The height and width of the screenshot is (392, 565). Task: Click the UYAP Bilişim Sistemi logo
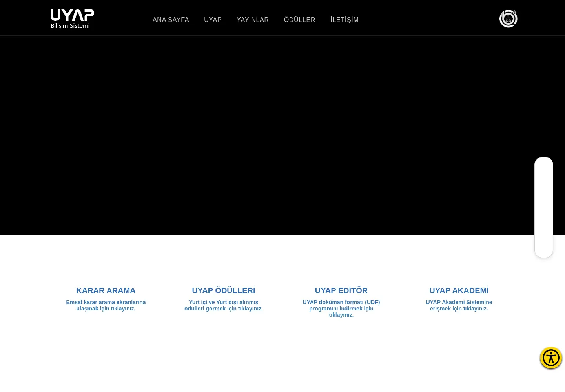coord(72,19)
